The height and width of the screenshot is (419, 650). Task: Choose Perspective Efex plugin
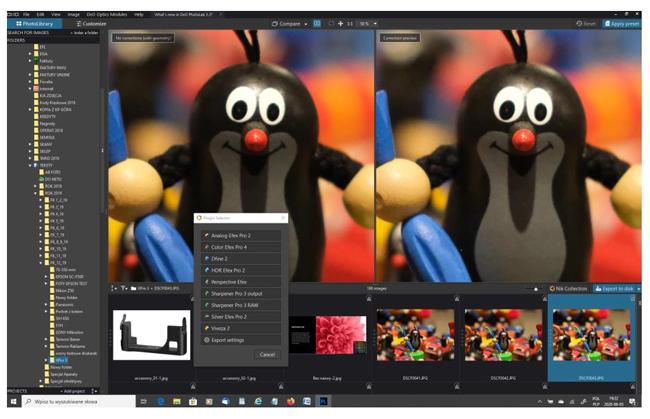click(x=241, y=282)
